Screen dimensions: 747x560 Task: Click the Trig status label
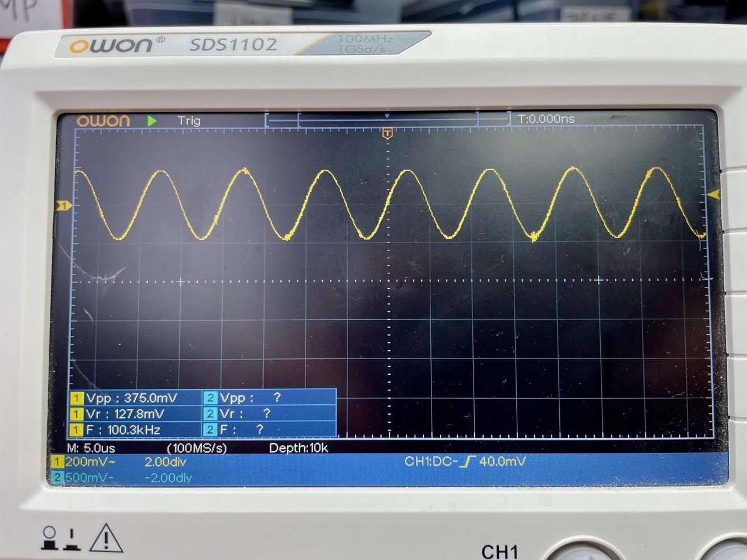click(189, 120)
